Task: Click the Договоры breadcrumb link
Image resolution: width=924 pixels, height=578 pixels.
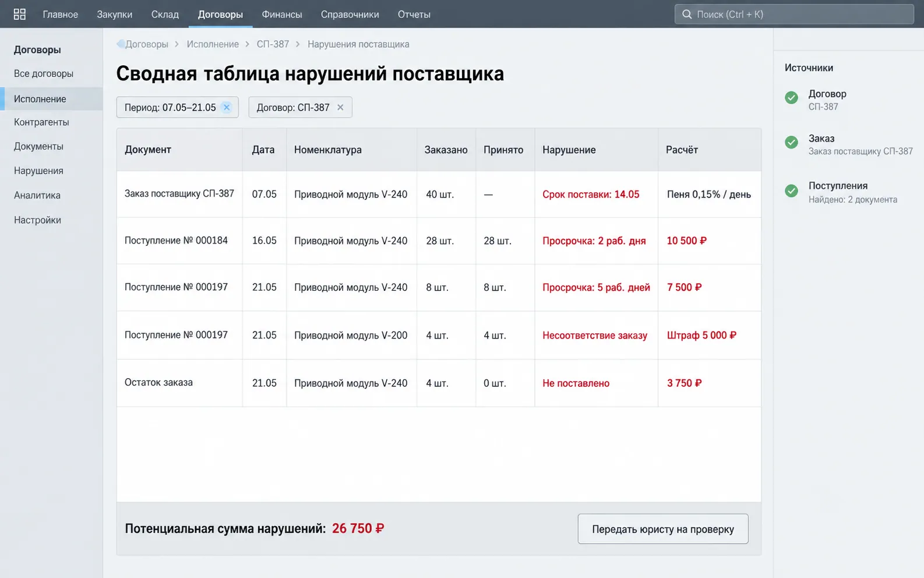Action: 147,44
